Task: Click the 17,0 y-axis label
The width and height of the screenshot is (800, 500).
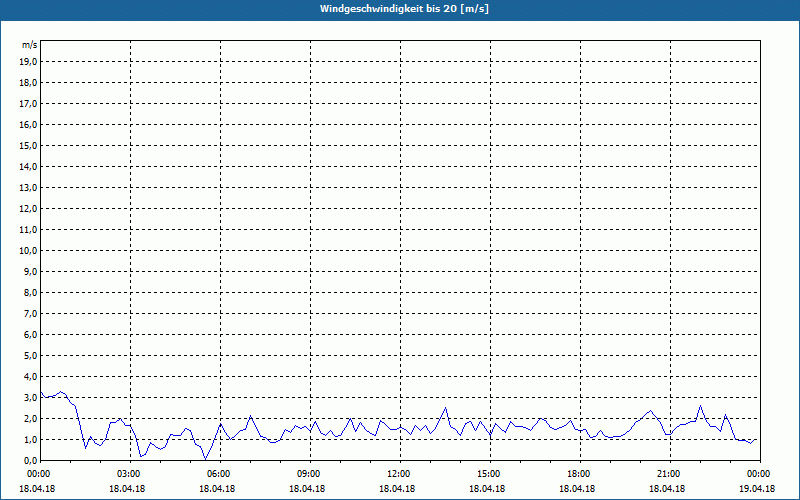Action: point(28,104)
